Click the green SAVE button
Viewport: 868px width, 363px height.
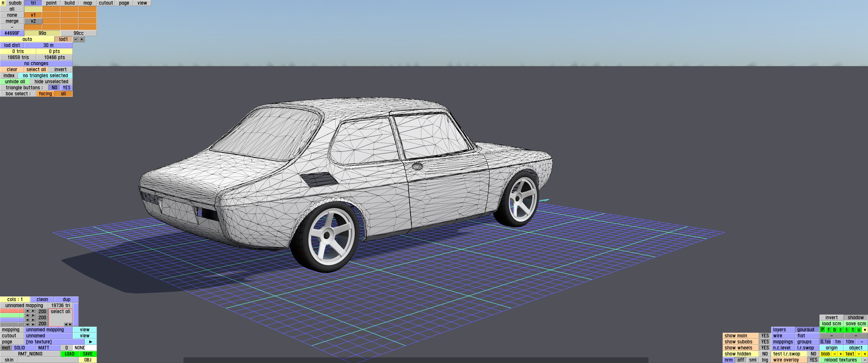[88, 354]
